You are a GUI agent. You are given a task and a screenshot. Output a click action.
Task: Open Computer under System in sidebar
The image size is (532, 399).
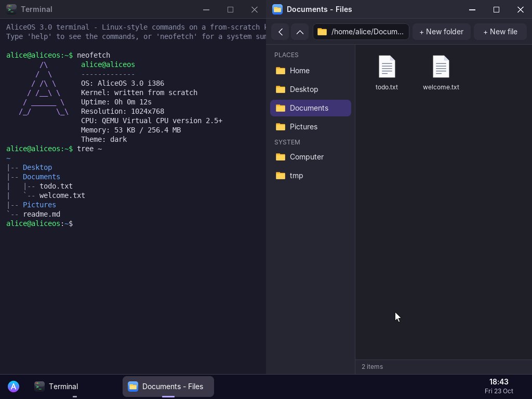(x=311, y=157)
